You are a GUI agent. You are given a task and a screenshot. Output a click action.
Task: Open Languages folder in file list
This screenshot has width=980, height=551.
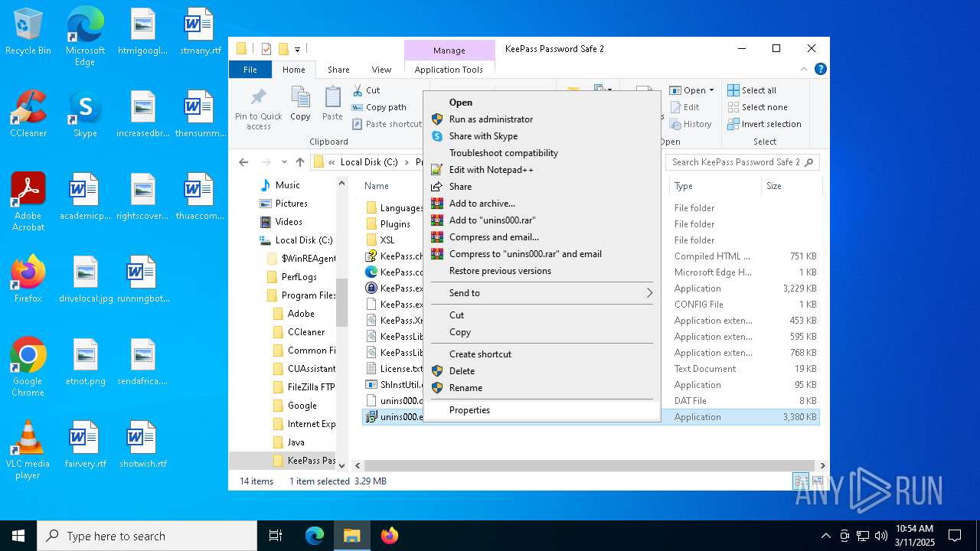(x=394, y=208)
